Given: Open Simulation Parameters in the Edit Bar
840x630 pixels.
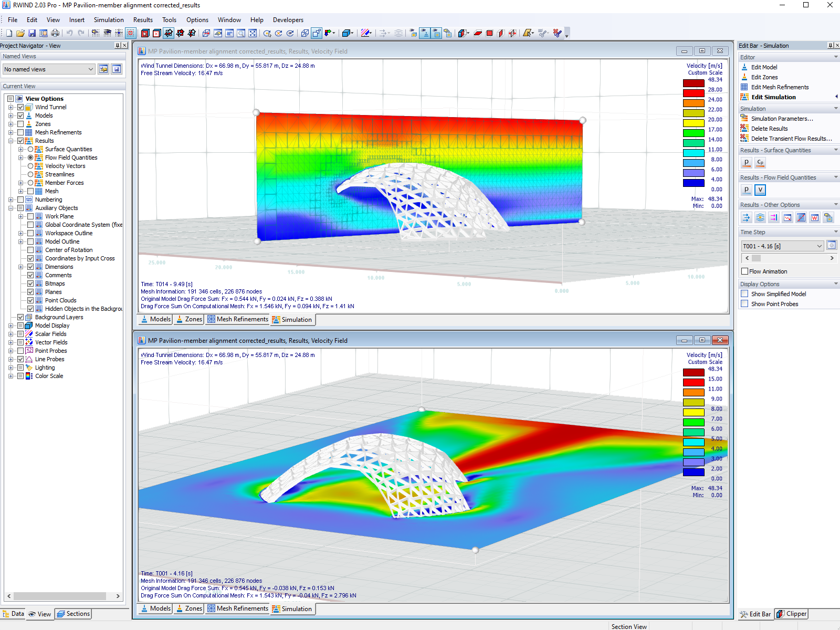Looking at the screenshot, I should pyautogui.click(x=779, y=119).
